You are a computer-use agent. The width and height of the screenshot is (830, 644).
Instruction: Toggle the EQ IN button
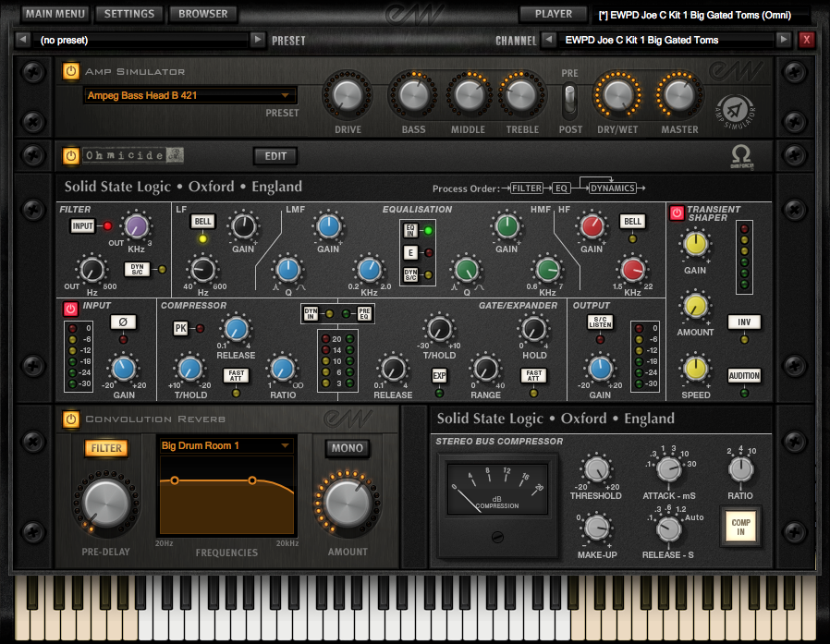pos(409,230)
